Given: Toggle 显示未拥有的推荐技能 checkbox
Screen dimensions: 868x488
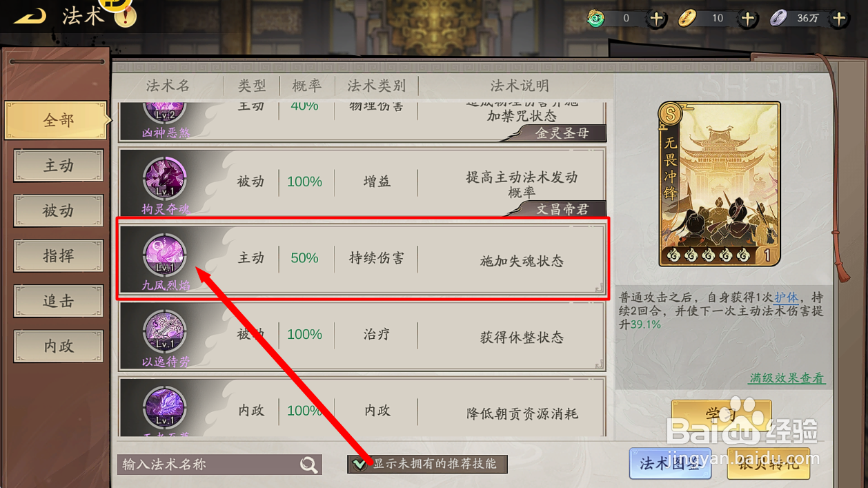Looking at the screenshot, I should (359, 465).
